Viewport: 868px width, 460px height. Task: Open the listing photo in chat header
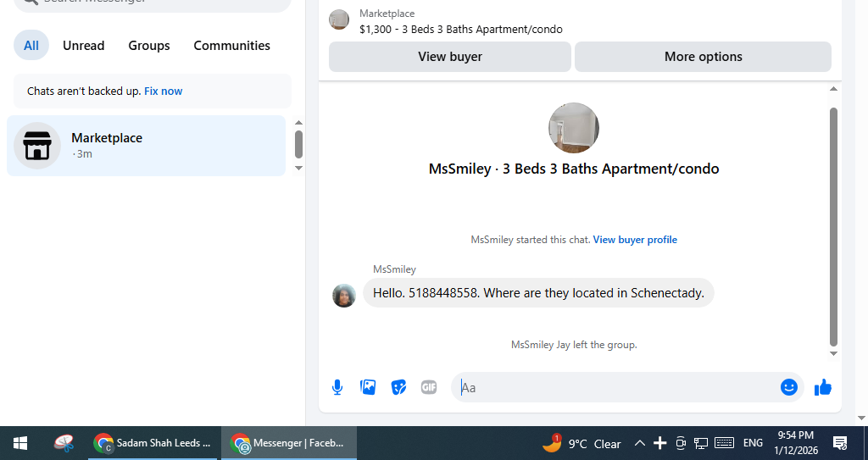click(574, 128)
